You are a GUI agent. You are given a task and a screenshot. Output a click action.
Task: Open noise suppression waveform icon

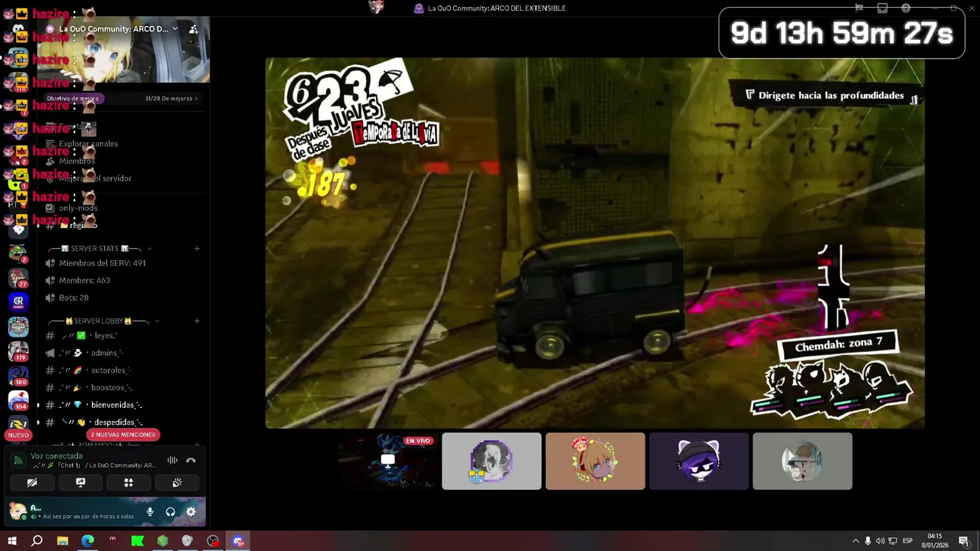(172, 460)
